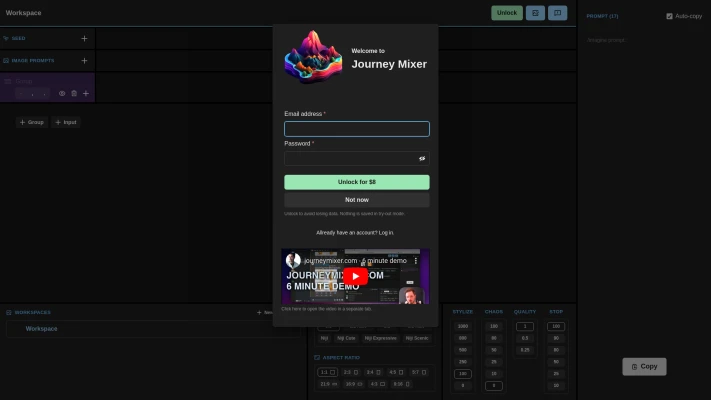Open the feedback chat icon button in top bar
The image size is (711, 400).
coord(557,13)
